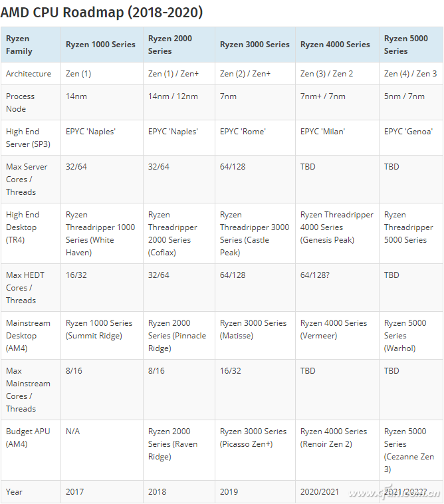Click the Ryzen 3000 Series (Matisse) cell
444x504 pixels.
tap(253, 329)
